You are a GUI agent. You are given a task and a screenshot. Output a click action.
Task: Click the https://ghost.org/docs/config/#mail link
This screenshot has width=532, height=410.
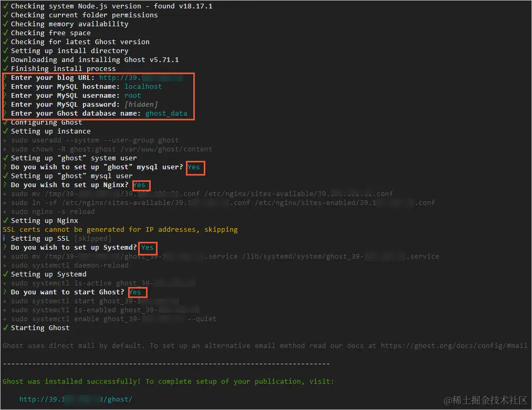[454, 346]
